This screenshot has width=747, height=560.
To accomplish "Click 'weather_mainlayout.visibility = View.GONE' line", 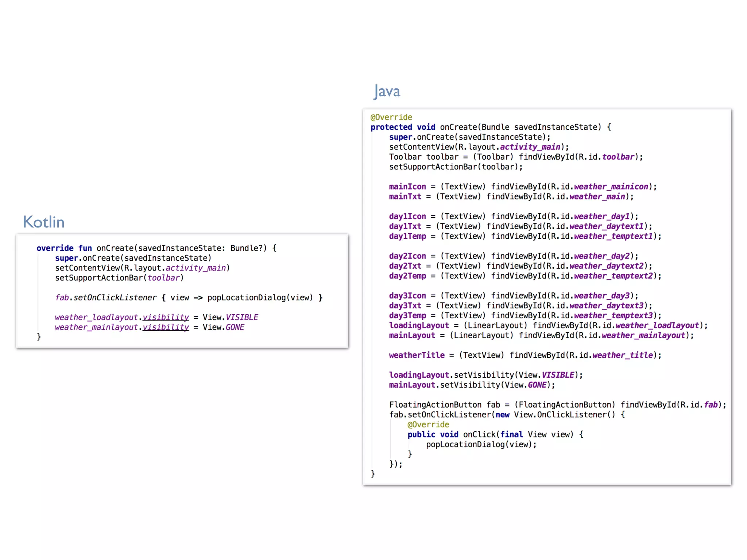I will click(x=150, y=327).
